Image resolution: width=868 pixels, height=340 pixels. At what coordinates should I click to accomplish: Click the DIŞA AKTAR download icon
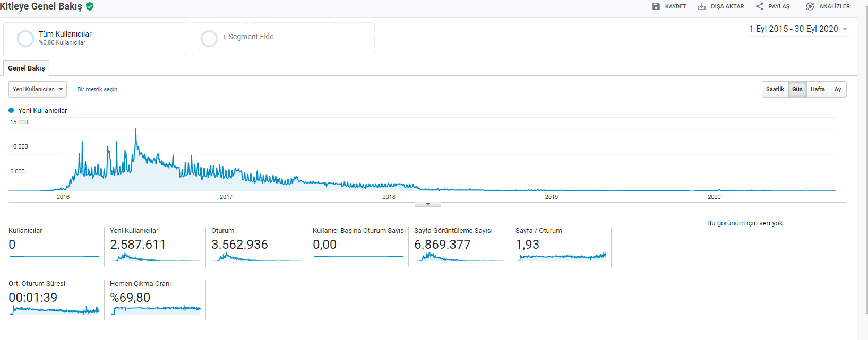click(x=702, y=6)
